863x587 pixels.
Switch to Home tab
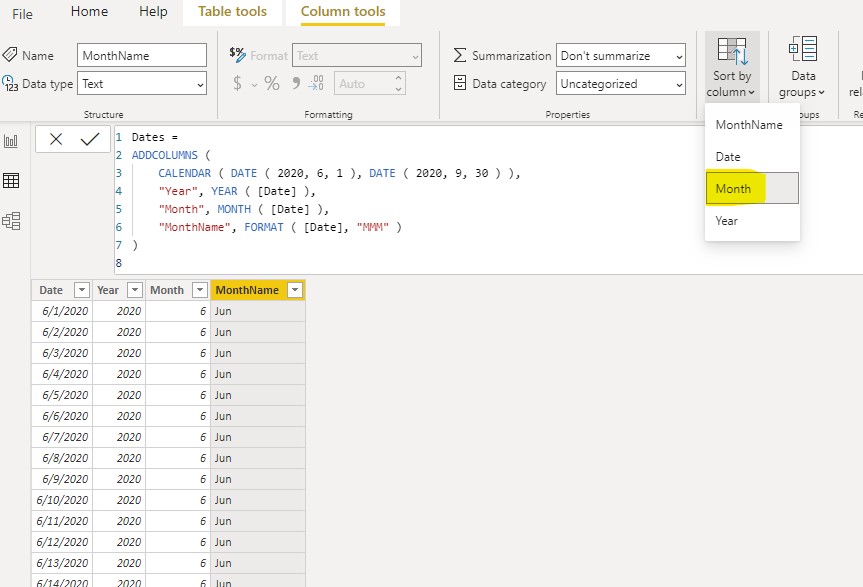coord(89,12)
